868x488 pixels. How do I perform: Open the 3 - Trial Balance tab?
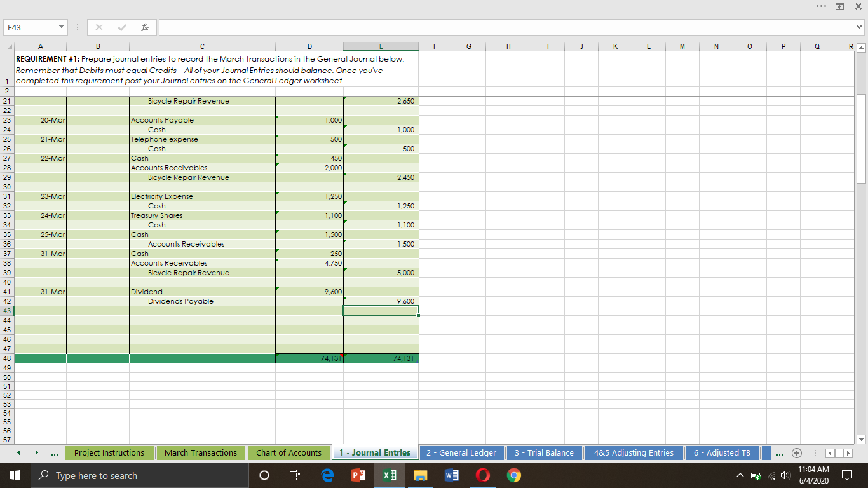[x=544, y=453]
